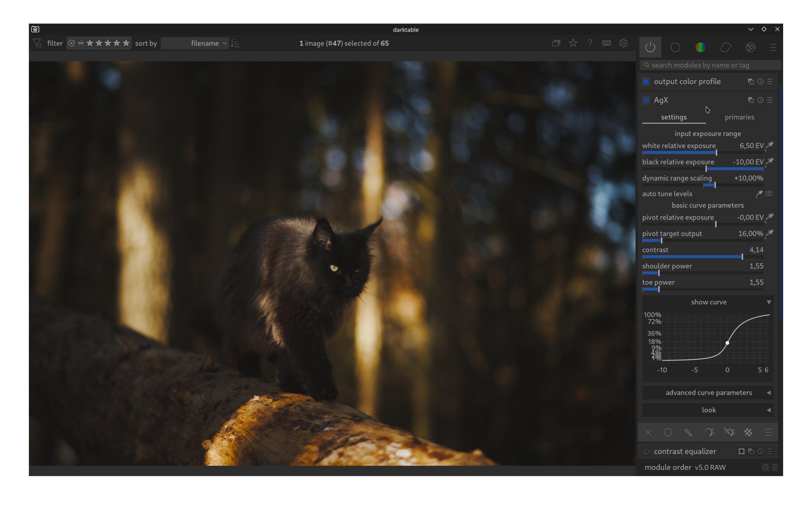
Task: Click the sort order reverse icon
Action: click(235, 43)
